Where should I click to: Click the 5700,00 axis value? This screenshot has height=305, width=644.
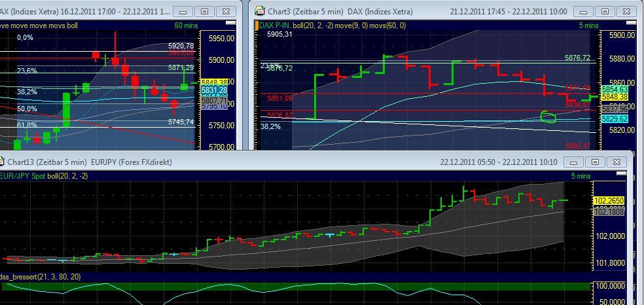[x=221, y=147]
